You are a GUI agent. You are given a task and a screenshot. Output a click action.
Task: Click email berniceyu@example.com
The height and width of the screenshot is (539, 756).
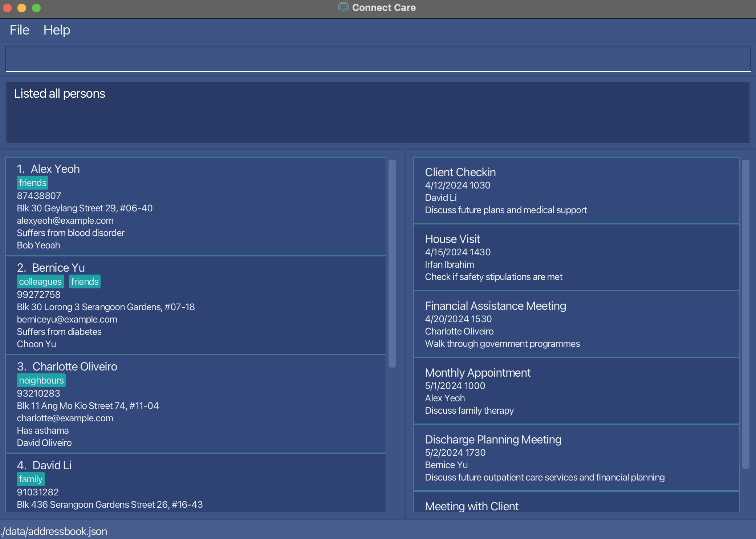67,320
